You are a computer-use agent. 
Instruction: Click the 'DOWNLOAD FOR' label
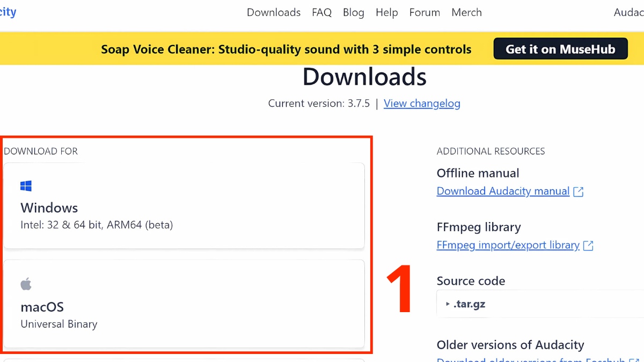(41, 151)
